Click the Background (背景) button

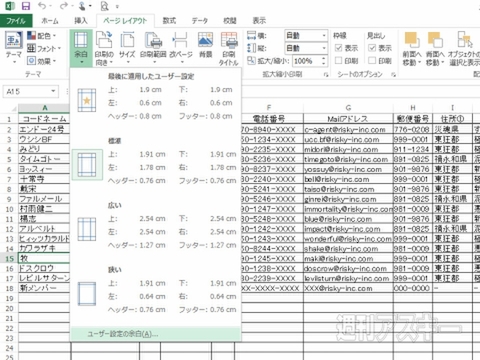coord(205,45)
